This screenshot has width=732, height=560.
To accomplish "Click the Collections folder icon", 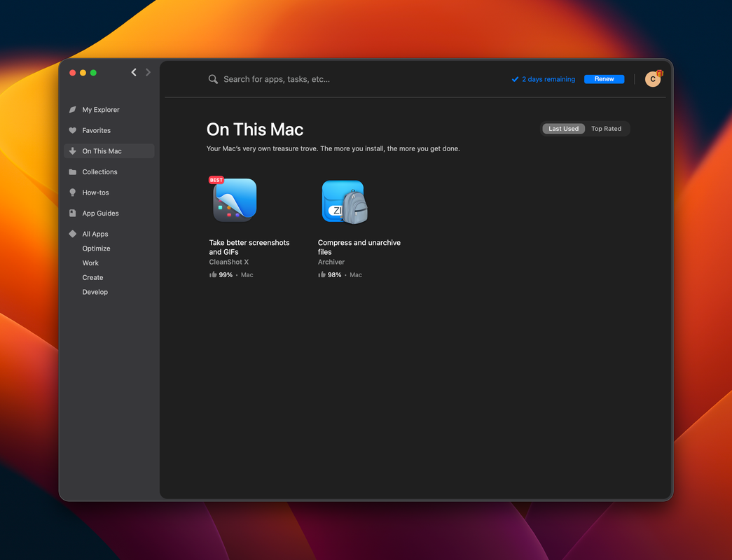I will tap(72, 171).
